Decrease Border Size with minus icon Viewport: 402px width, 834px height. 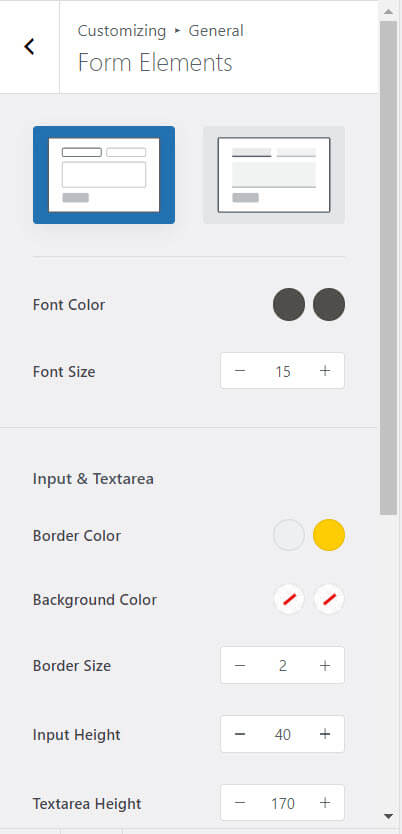(240, 665)
